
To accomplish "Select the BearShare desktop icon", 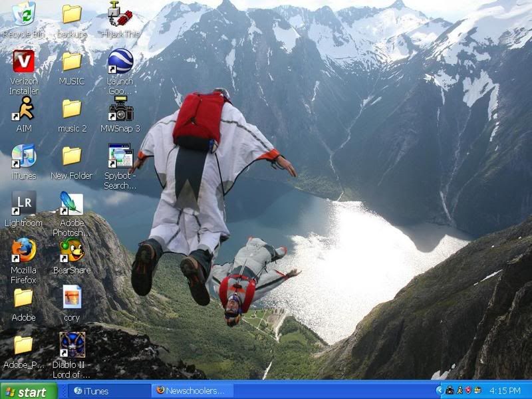I will (x=72, y=251).
